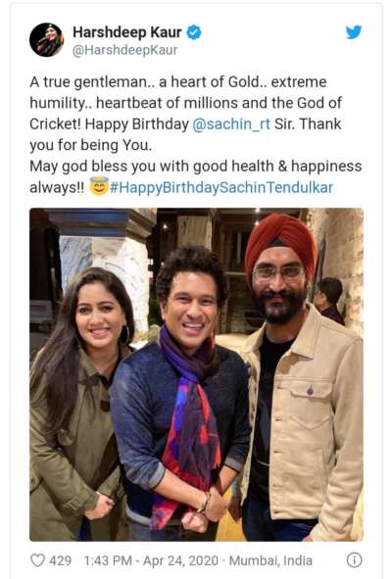Click the beige jacket chest pocket in photo
392x579 pixels.
click(x=310, y=405)
